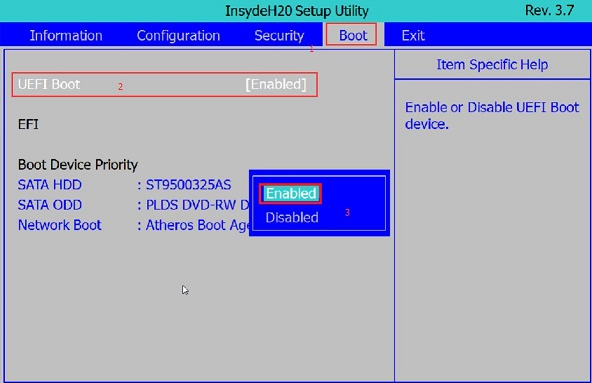This screenshot has width=592, height=383.
Task: Select the SATA ODD boot entry
Action: 49,205
